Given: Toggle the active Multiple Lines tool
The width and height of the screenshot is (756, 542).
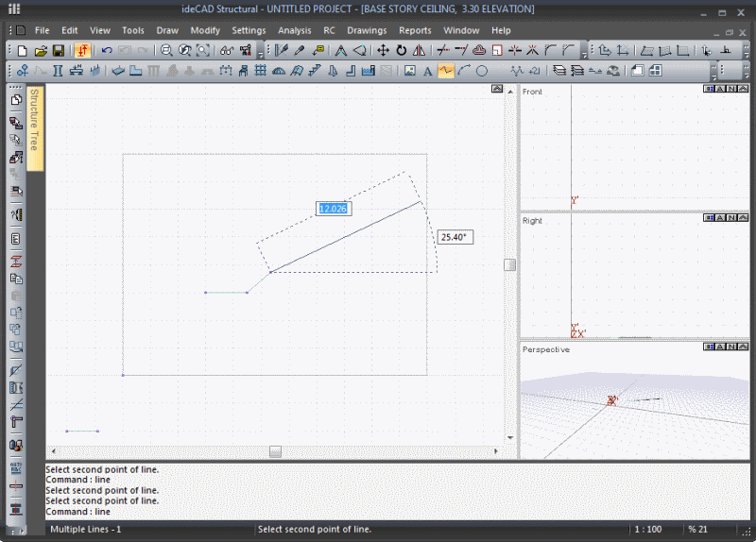Looking at the screenshot, I should (446, 72).
